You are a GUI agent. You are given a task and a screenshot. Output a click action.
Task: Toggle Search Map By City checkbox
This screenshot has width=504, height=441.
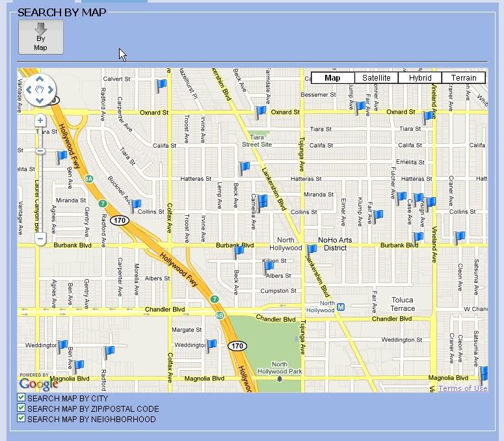[21, 397]
